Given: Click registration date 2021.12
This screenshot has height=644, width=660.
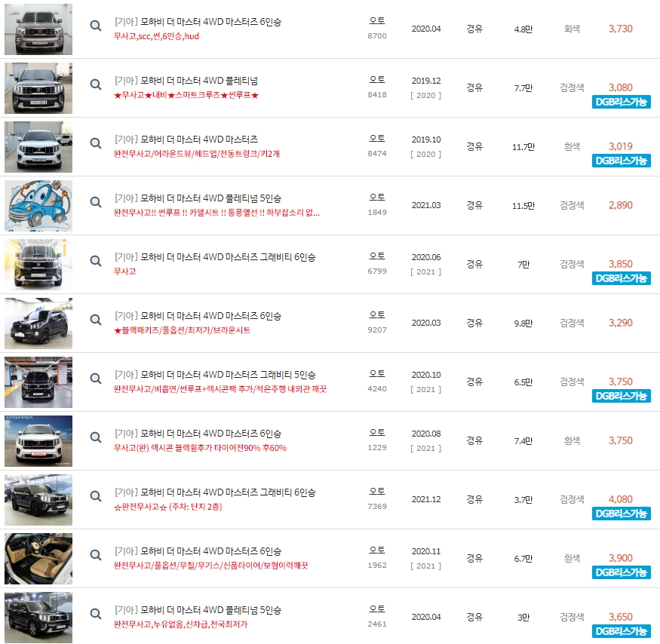Looking at the screenshot, I should (x=426, y=499).
